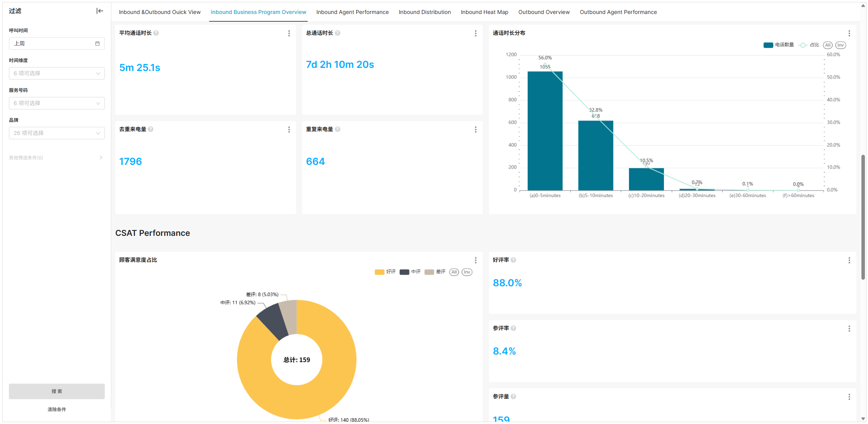Expand the 品牌 dropdown

coord(57,133)
